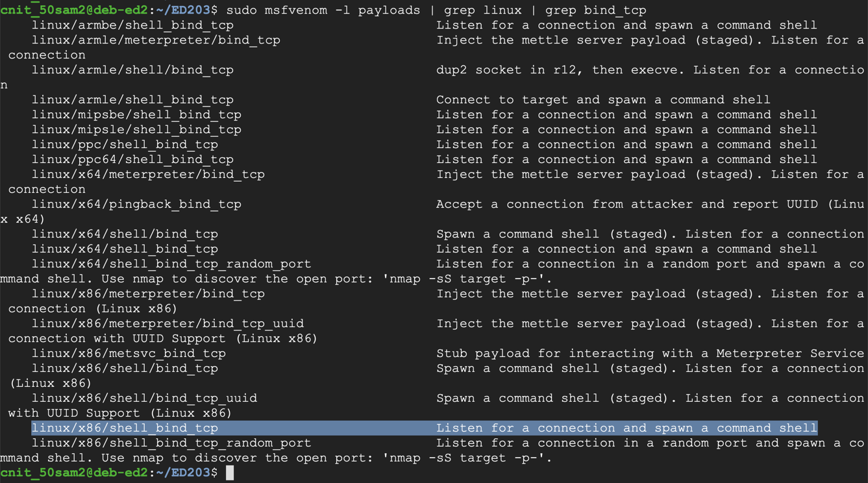Click the linux/mipsle/shell_bind_tcp entry

tap(136, 130)
